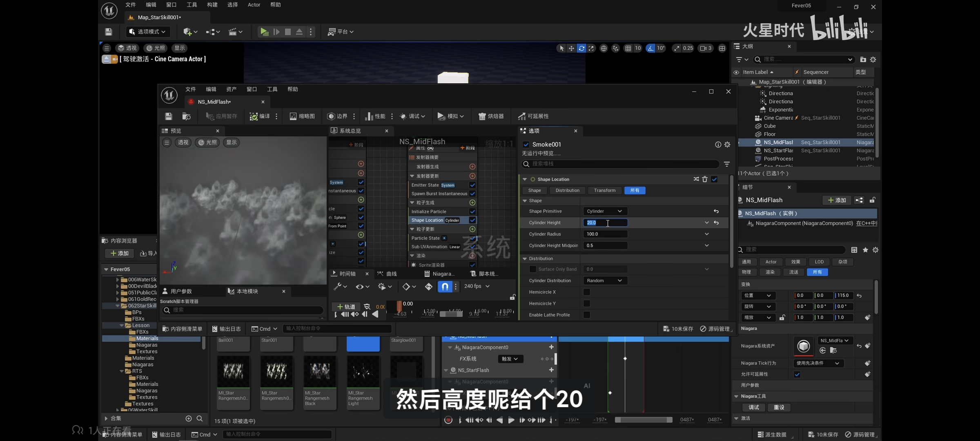Enable the Hemicircle X checkbox
This screenshot has height=441, width=980.
tap(587, 292)
